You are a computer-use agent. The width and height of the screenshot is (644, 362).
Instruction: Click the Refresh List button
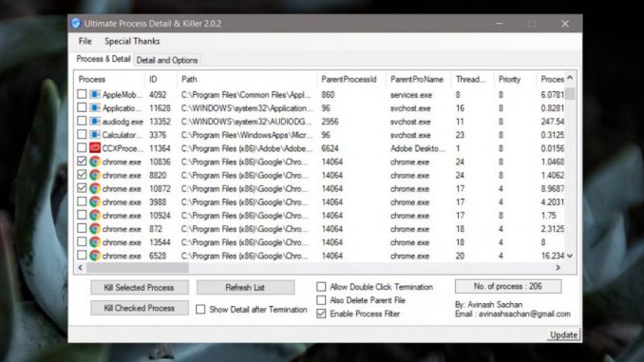245,287
